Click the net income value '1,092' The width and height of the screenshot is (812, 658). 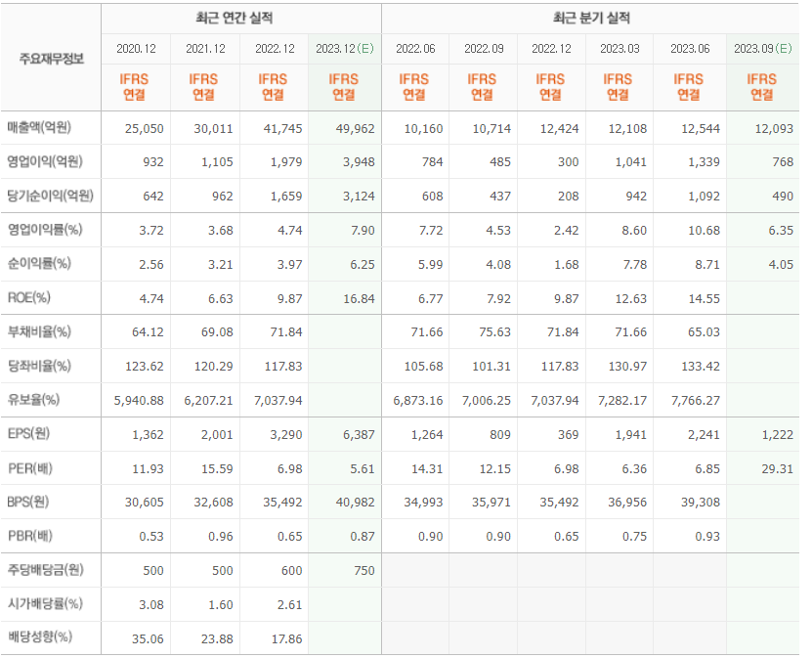[705, 197]
